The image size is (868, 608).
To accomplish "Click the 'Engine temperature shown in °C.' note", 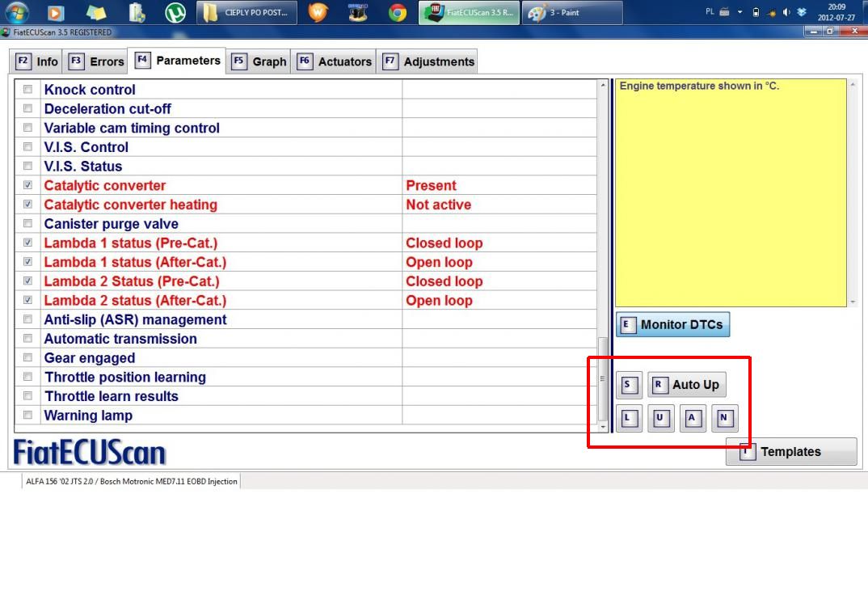I will pos(699,86).
